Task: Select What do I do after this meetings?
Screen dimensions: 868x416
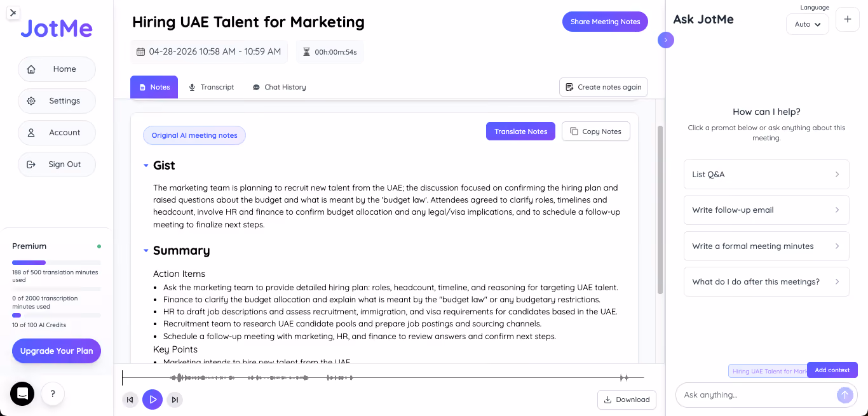Action: (766, 281)
